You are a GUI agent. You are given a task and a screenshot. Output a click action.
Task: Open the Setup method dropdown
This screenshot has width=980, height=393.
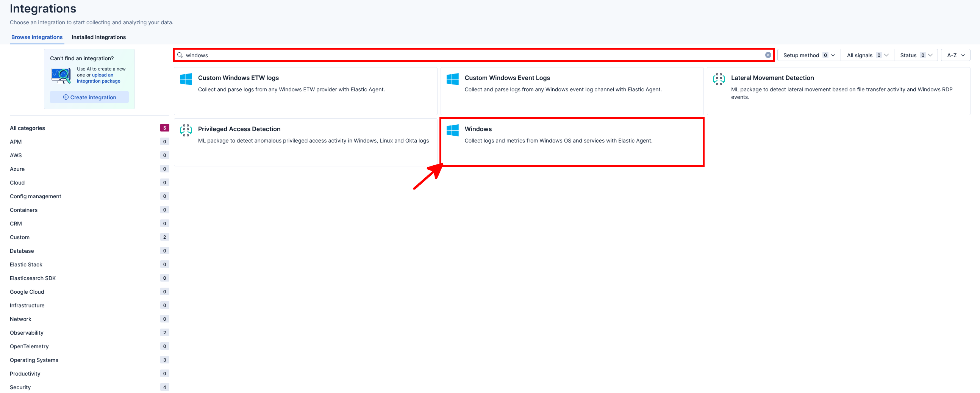coord(809,55)
